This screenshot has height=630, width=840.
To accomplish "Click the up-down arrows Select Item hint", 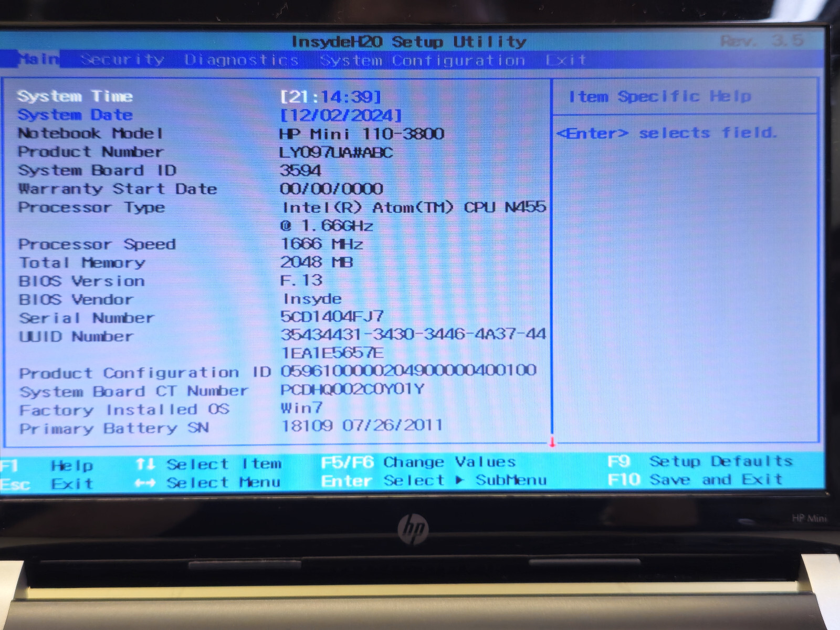I will 208,464.
